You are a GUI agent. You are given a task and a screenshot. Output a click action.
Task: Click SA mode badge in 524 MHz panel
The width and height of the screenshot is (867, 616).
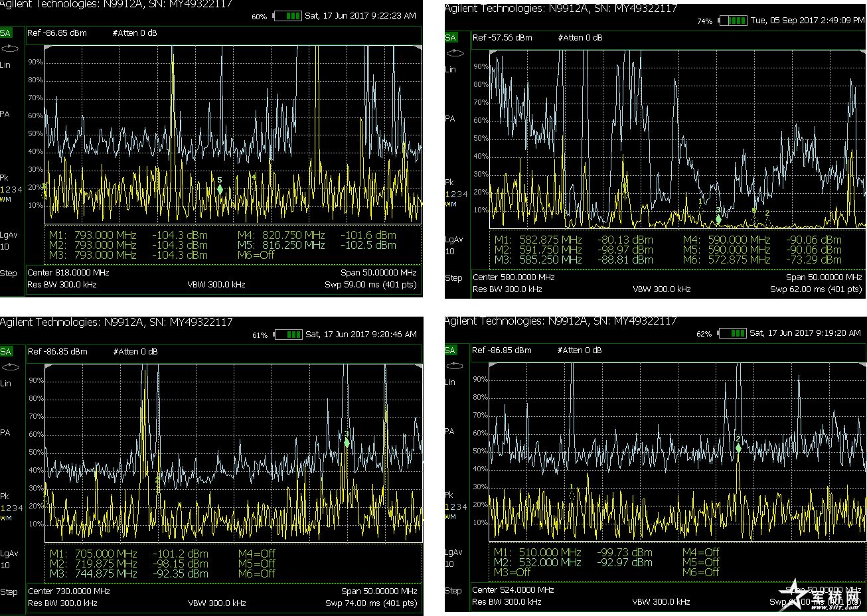[451, 350]
